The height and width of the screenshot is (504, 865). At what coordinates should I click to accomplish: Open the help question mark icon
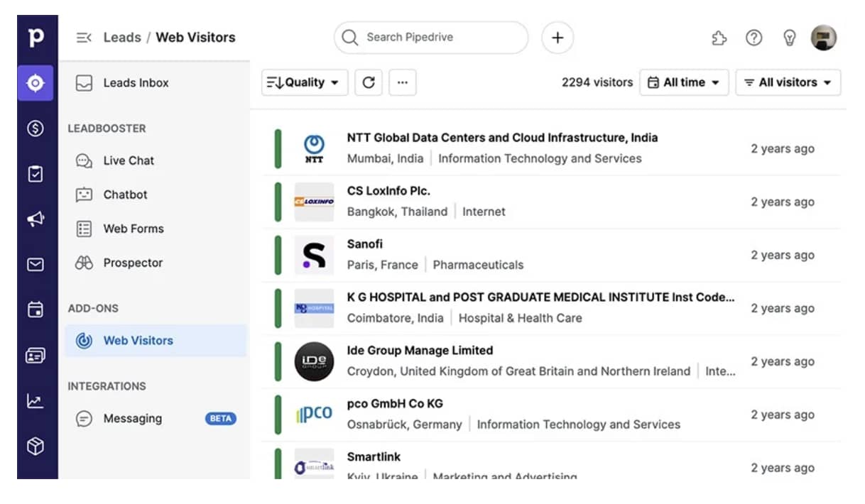click(754, 38)
